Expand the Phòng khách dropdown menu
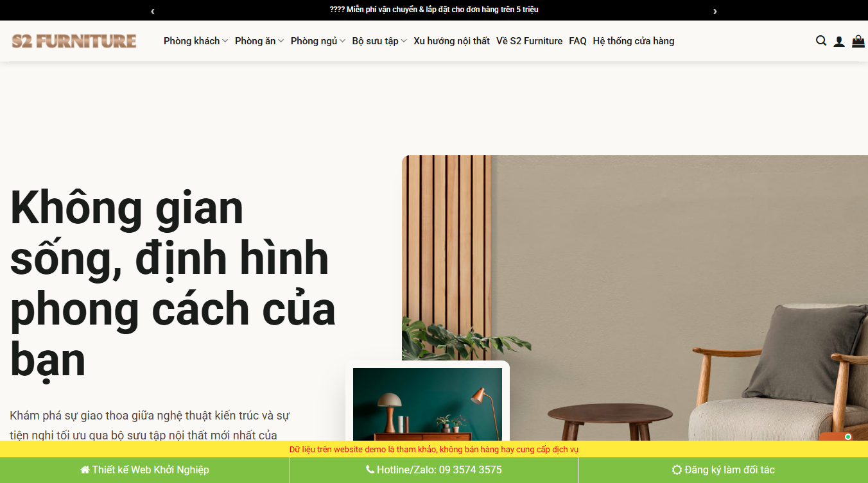 click(x=196, y=41)
